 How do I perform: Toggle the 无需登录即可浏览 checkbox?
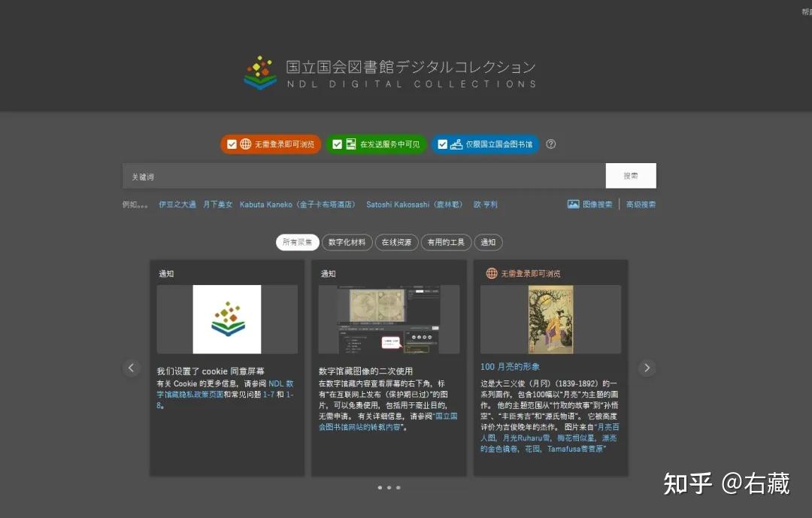[232, 144]
